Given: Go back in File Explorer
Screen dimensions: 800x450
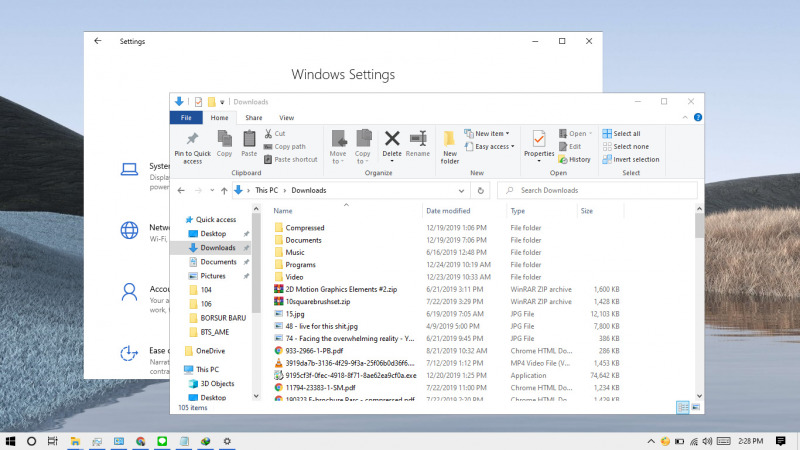Looking at the screenshot, I should tap(181, 190).
